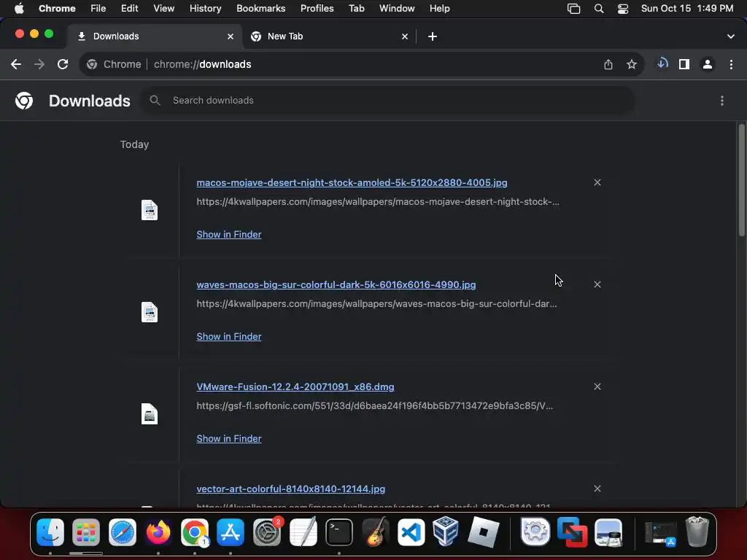Open System Settings with badge in Dock
747x560 pixels.
pyautogui.click(x=267, y=532)
